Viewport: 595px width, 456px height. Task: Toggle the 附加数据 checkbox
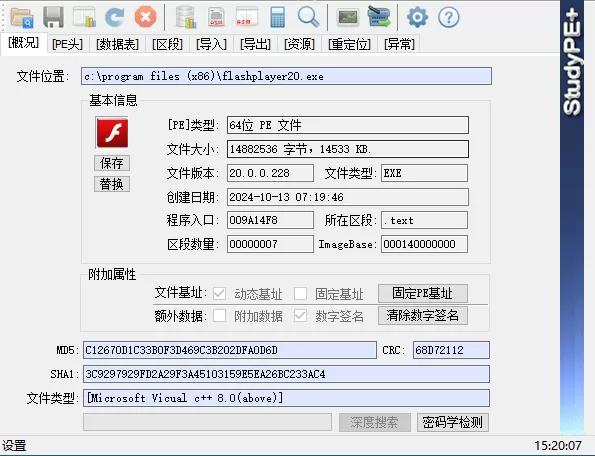tap(219, 316)
